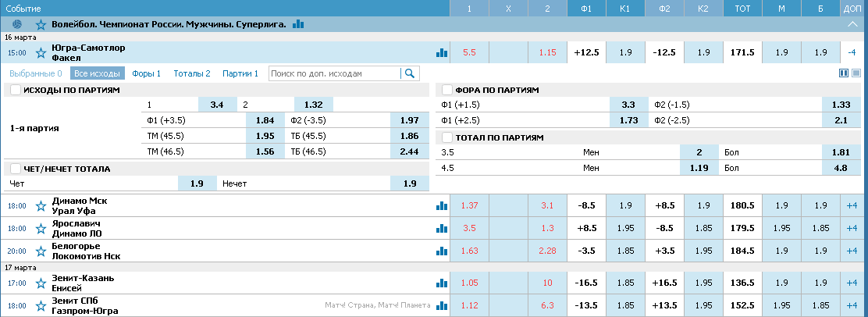Star the Белогорье vs Локомотив Нск match
Image resolution: width=868 pixels, height=317 pixels.
[x=41, y=251]
